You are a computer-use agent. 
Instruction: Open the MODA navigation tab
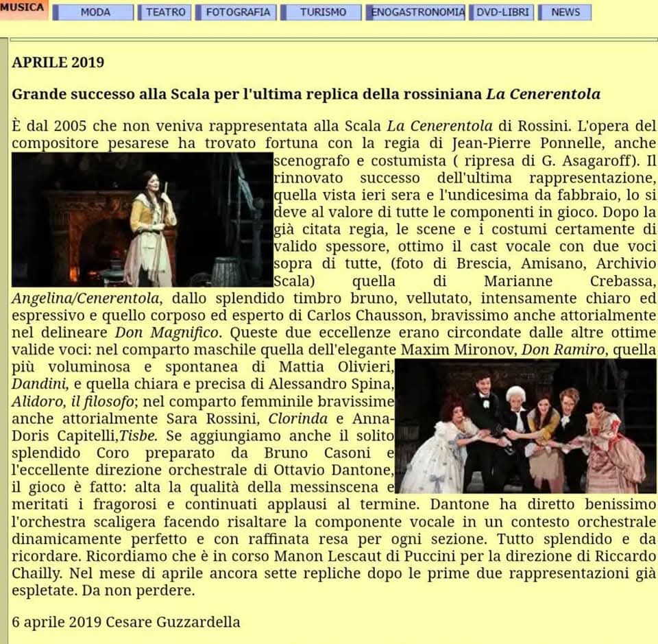point(93,12)
